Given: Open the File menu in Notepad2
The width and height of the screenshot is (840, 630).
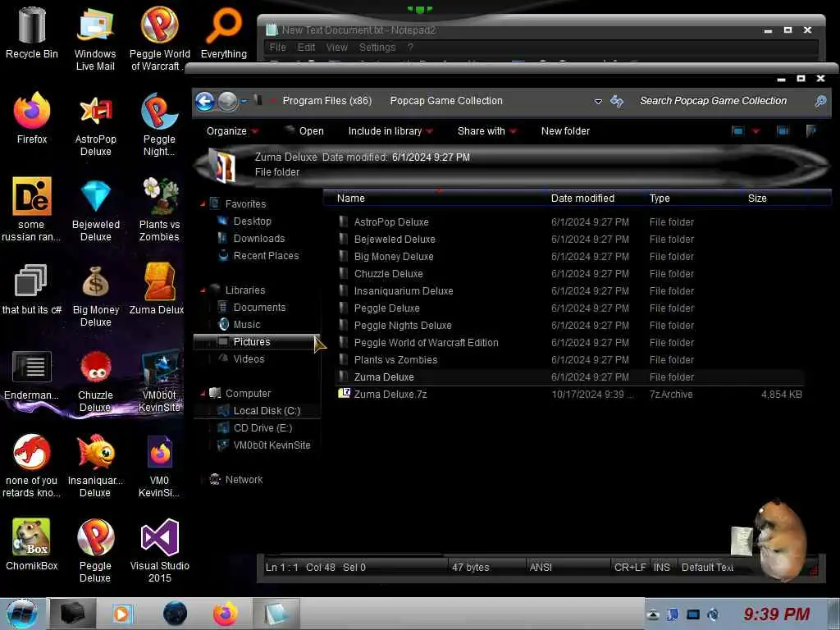Looking at the screenshot, I should click(277, 47).
